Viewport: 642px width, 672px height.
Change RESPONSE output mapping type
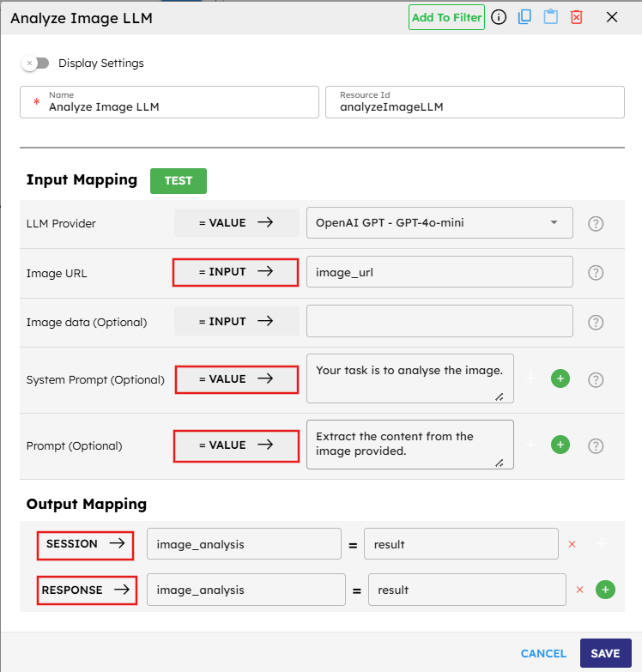coord(88,590)
